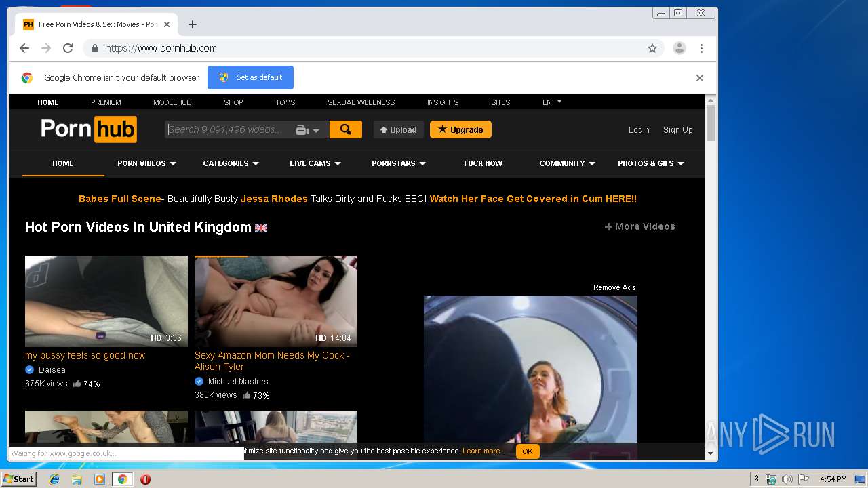View site security info via padlock
Image resolution: width=868 pixels, height=488 pixels.
(x=94, y=48)
